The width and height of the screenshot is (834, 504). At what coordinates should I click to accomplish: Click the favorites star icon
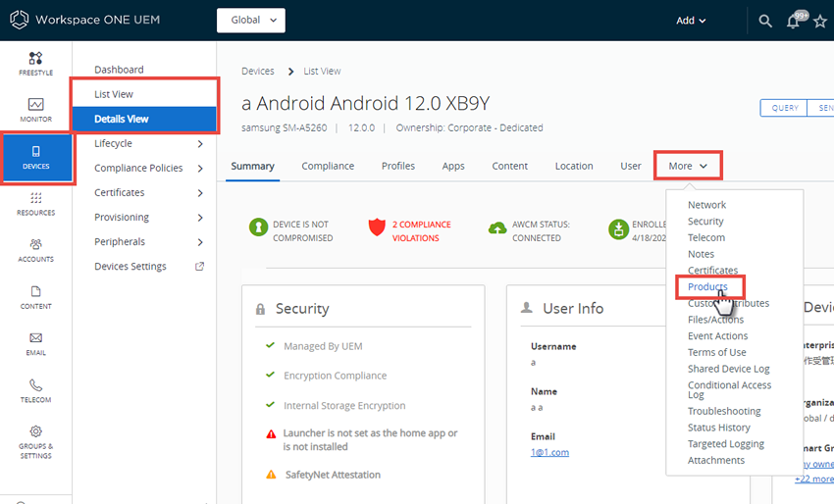(820, 22)
